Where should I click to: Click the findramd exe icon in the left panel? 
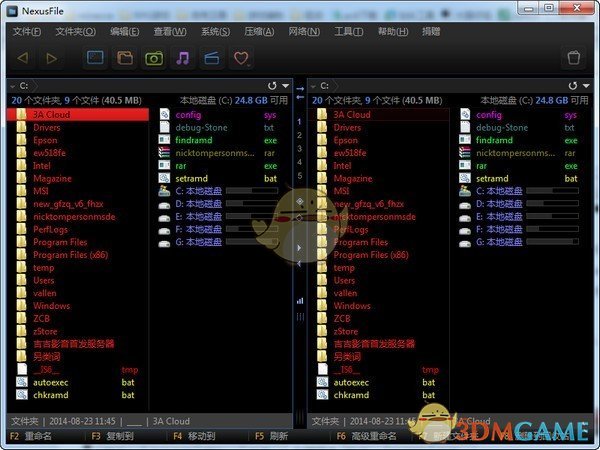click(164, 140)
